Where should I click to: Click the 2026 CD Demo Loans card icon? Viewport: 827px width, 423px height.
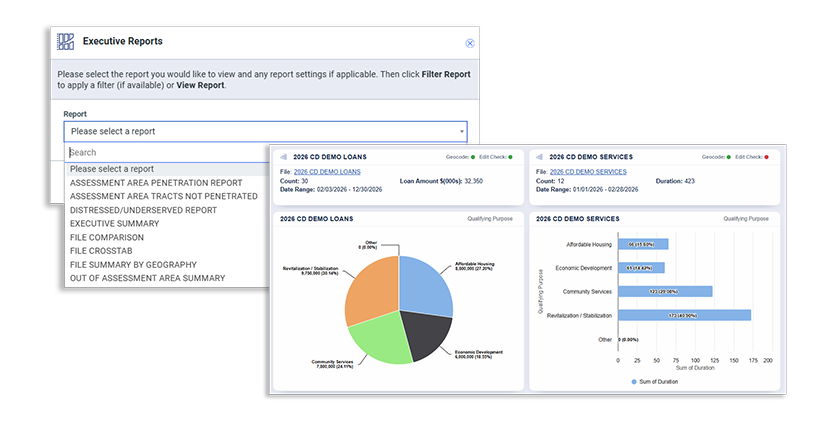284,157
